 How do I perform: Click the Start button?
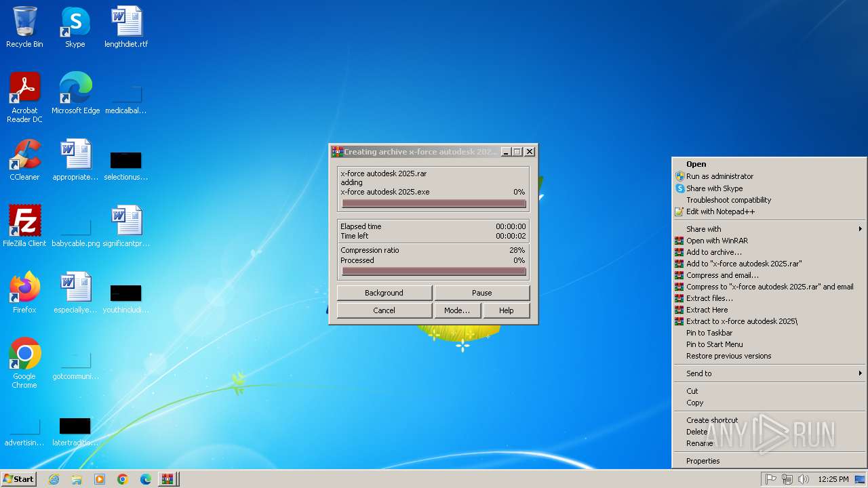[18, 479]
